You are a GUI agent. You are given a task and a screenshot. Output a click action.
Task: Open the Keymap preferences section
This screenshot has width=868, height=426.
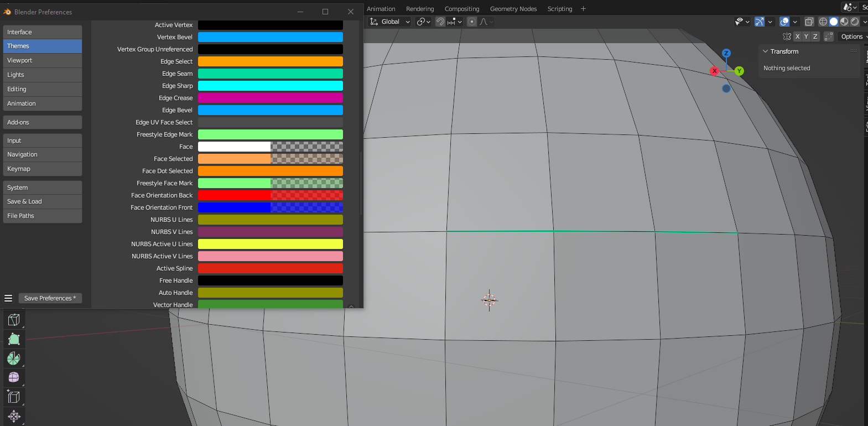click(43, 169)
